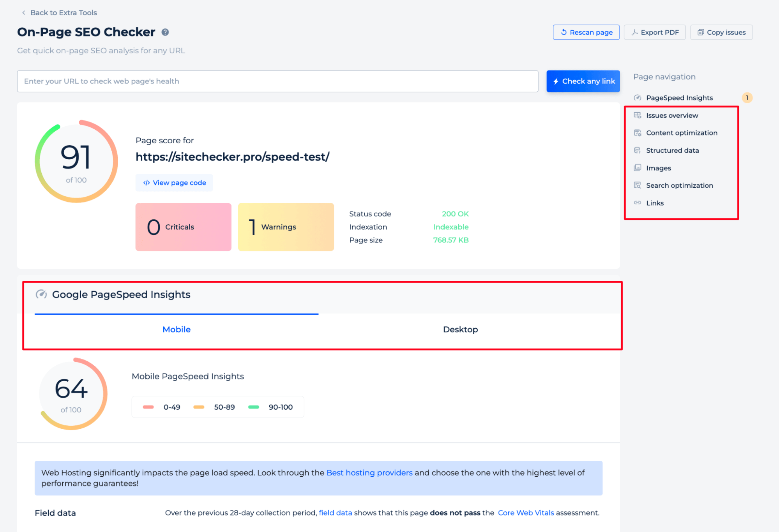Click the Page navigation heading
The image size is (779, 532).
pyautogui.click(x=664, y=77)
